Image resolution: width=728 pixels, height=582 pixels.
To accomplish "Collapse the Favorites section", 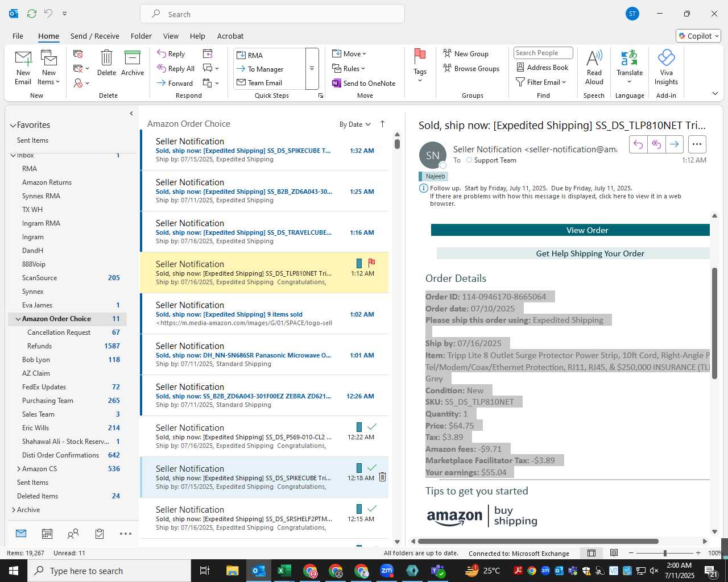I will click(13, 125).
